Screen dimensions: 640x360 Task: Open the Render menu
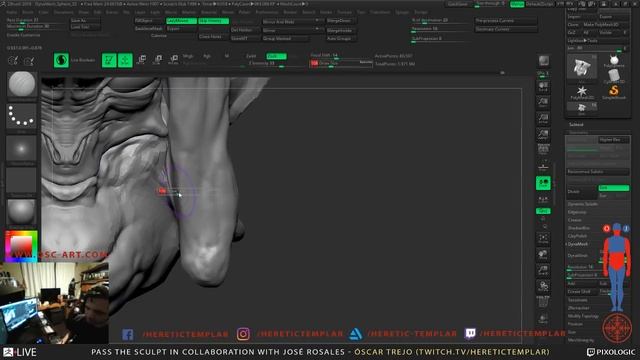tap(290, 12)
